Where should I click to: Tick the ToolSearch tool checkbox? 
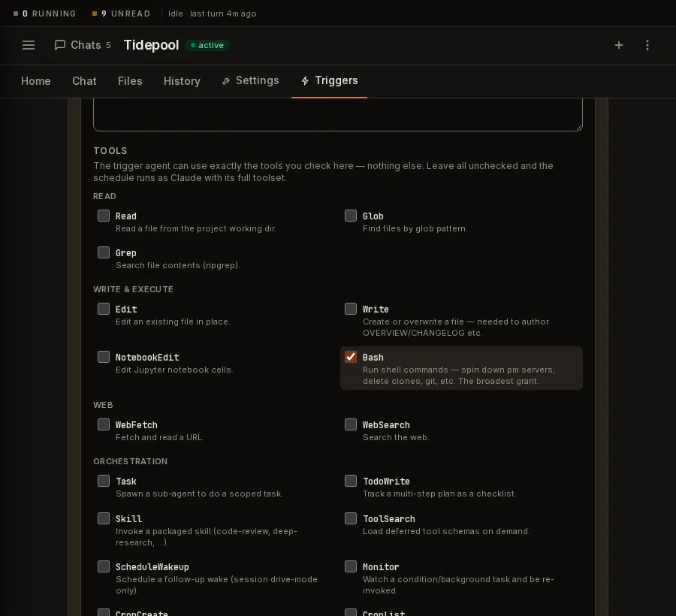pos(351,518)
